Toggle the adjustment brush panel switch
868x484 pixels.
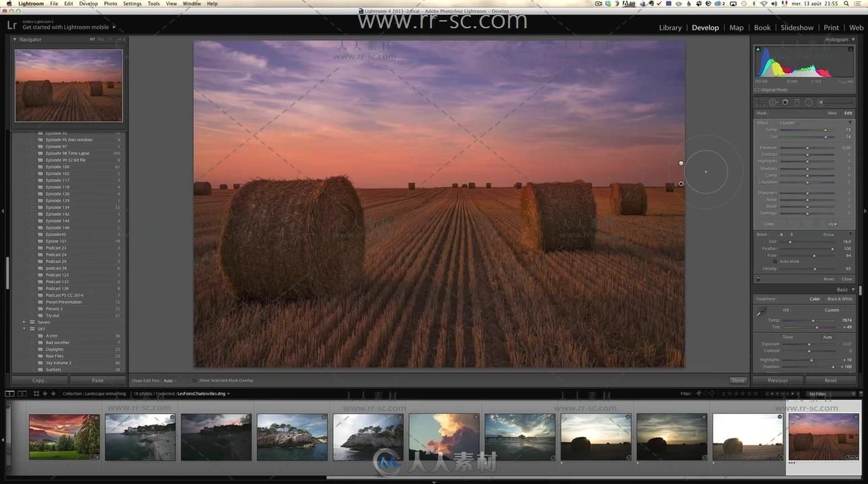tap(758, 279)
